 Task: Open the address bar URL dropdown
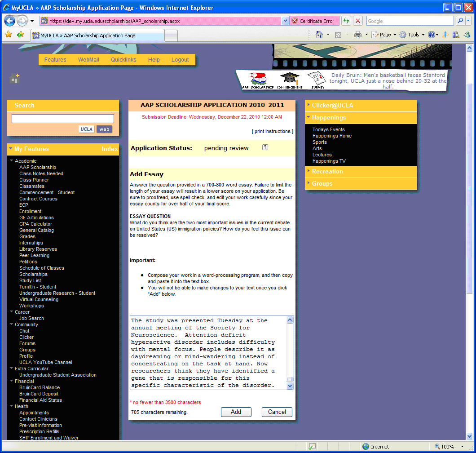click(x=285, y=21)
